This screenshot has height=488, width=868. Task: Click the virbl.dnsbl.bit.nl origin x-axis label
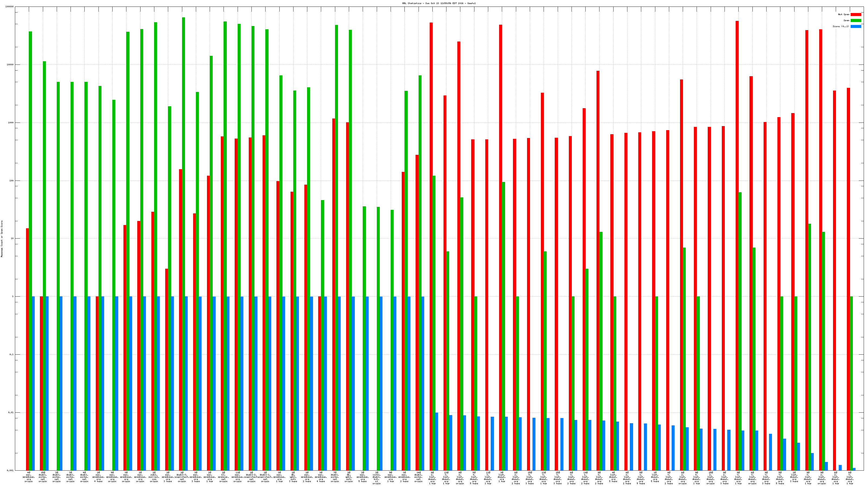(x=376, y=478)
